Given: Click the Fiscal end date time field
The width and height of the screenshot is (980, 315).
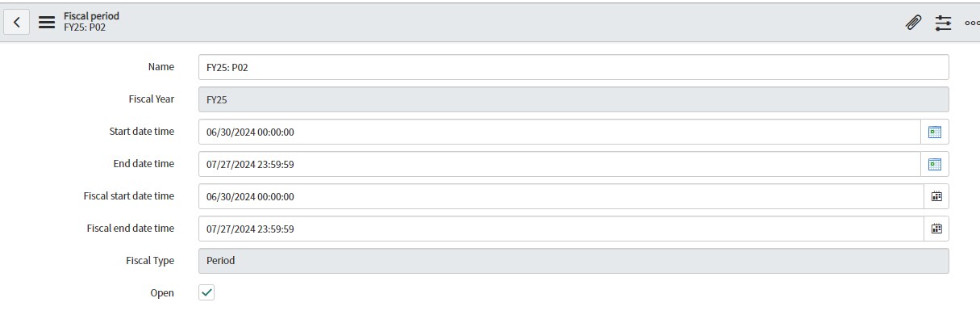Looking at the screenshot, I should tap(561, 229).
